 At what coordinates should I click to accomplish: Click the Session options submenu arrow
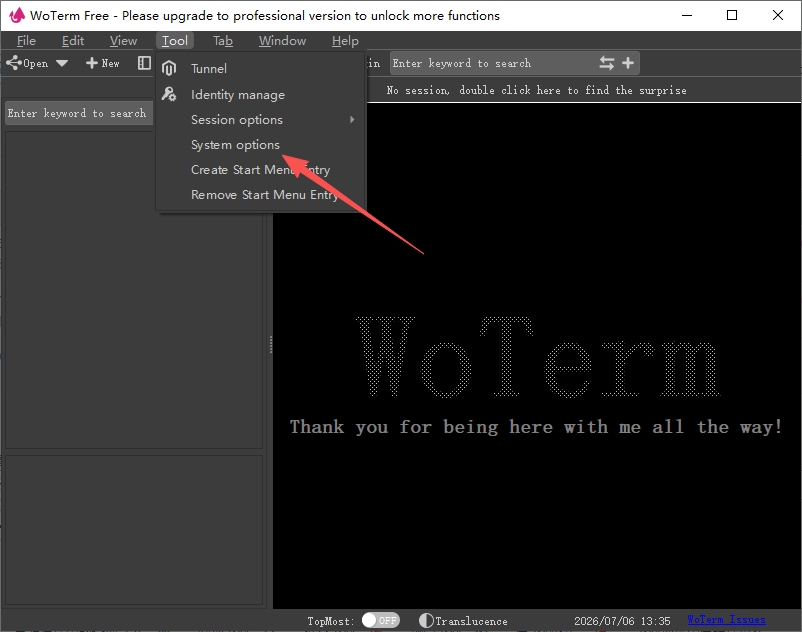(x=352, y=120)
